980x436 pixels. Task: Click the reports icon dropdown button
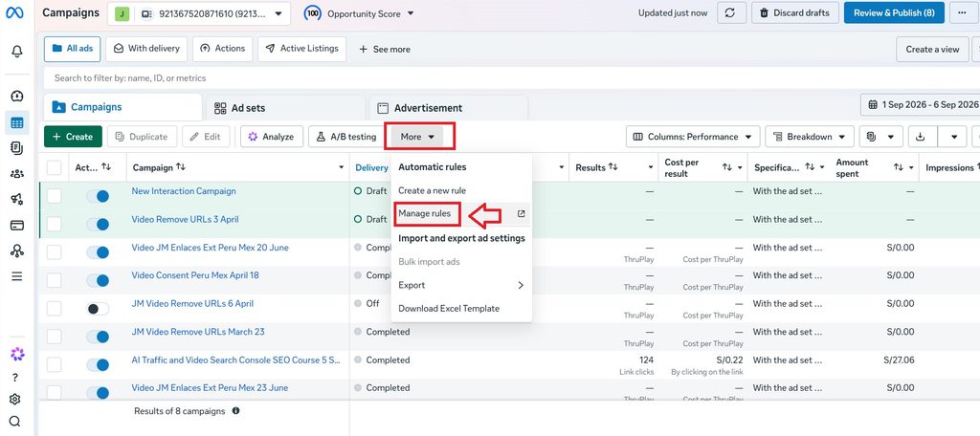880,137
